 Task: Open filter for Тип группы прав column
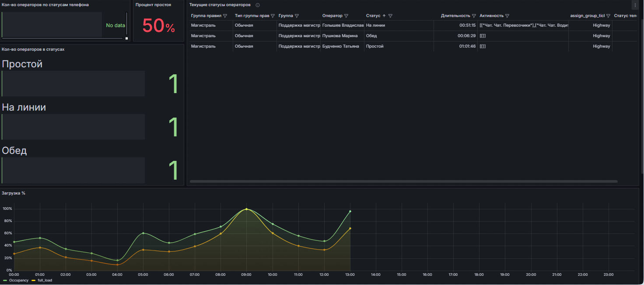273,16
